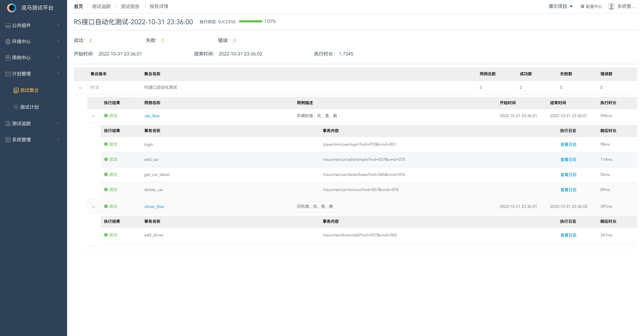This screenshot has width=644, height=336.
Task: Click the 用例中心 sidebar icon
Action: click(8, 58)
